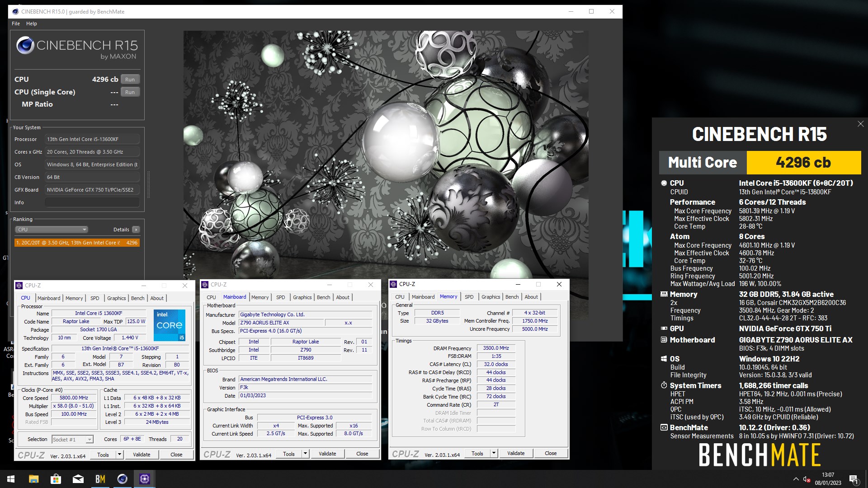
Task: Click Tools button in Mainboard CPU-Z window
Action: click(x=288, y=454)
